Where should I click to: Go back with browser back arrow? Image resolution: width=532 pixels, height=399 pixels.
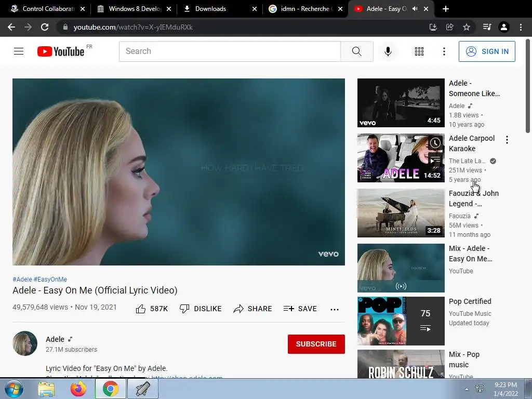click(11, 27)
